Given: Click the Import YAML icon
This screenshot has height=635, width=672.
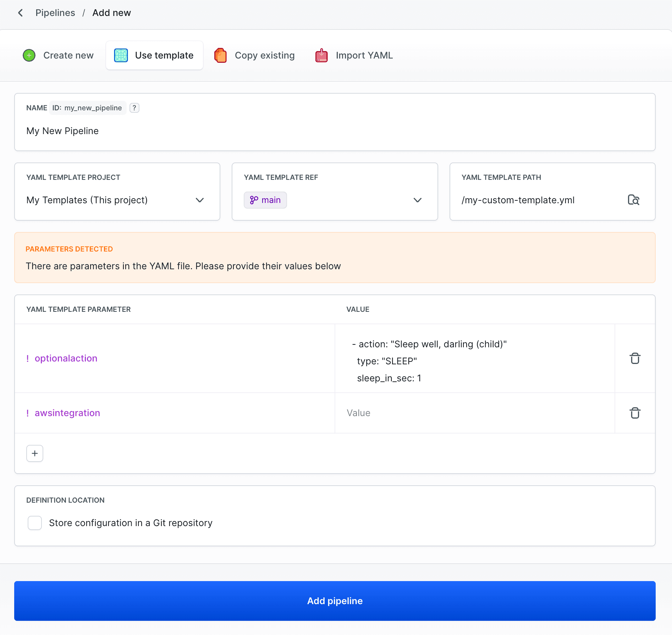Looking at the screenshot, I should coord(321,55).
